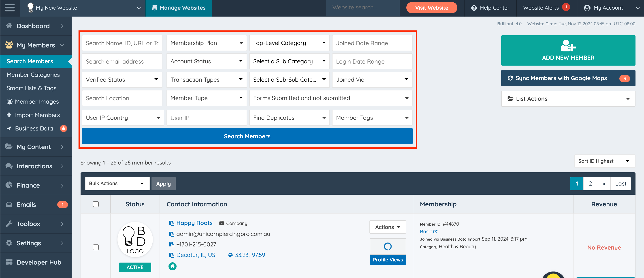
Task: Click the Search email address field
Action: click(x=122, y=62)
